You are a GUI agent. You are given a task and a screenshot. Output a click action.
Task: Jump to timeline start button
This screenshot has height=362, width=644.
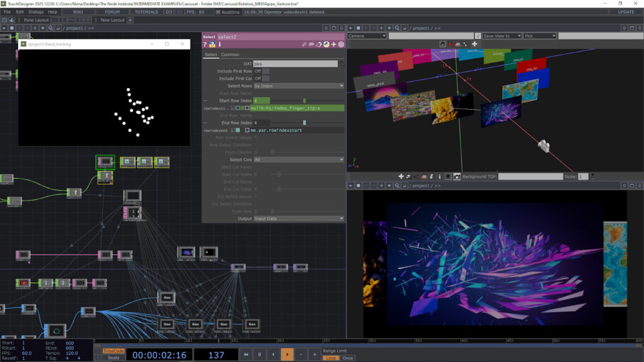coord(245,354)
